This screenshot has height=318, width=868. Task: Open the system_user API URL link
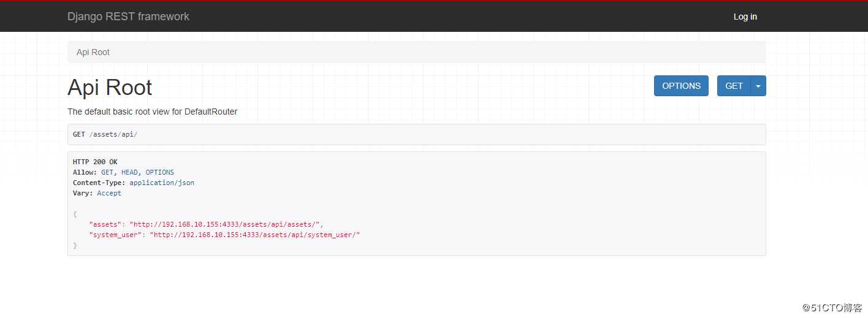point(256,235)
